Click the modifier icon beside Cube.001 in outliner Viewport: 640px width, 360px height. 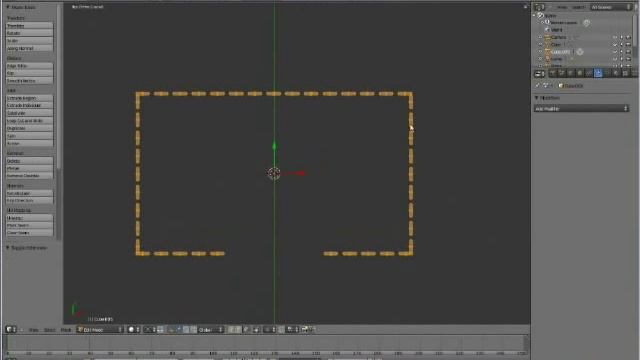(x=580, y=52)
